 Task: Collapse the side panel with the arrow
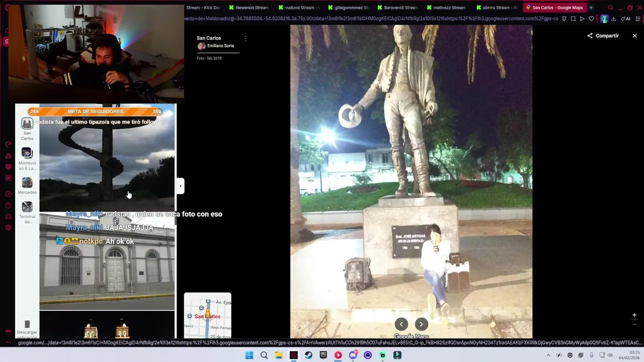[x=181, y=186]
